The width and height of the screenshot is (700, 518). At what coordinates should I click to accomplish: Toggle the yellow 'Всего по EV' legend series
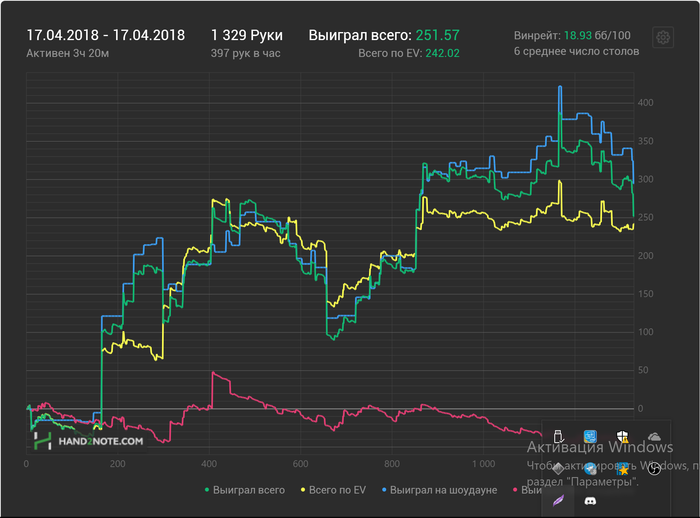pyautogui.click(x=333, y=490)
